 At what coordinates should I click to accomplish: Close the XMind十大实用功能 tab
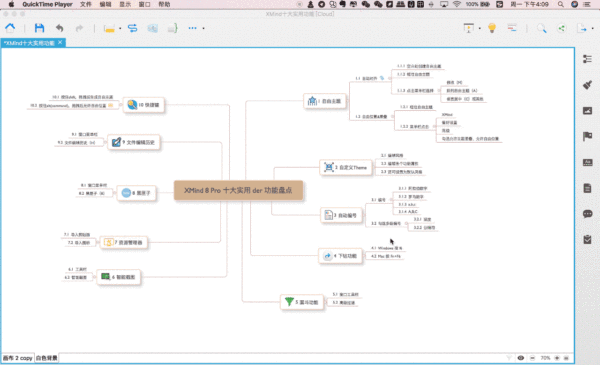60,42
